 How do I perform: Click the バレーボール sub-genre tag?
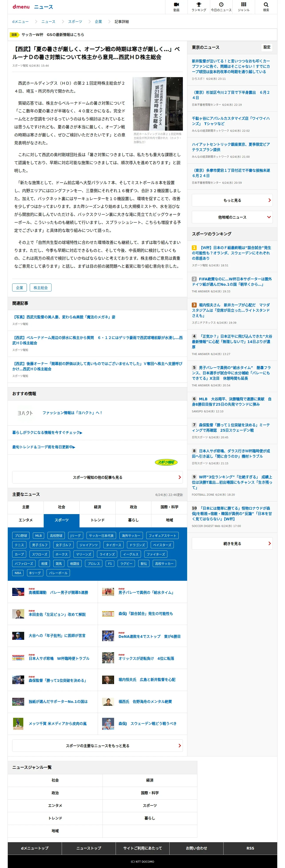tap(58, 573)
